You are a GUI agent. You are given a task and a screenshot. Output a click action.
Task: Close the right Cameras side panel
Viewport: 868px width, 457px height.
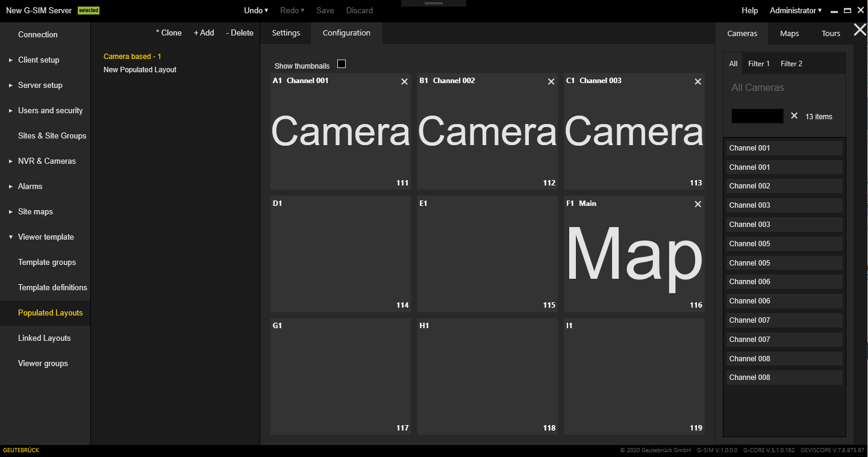pos(860,30)
